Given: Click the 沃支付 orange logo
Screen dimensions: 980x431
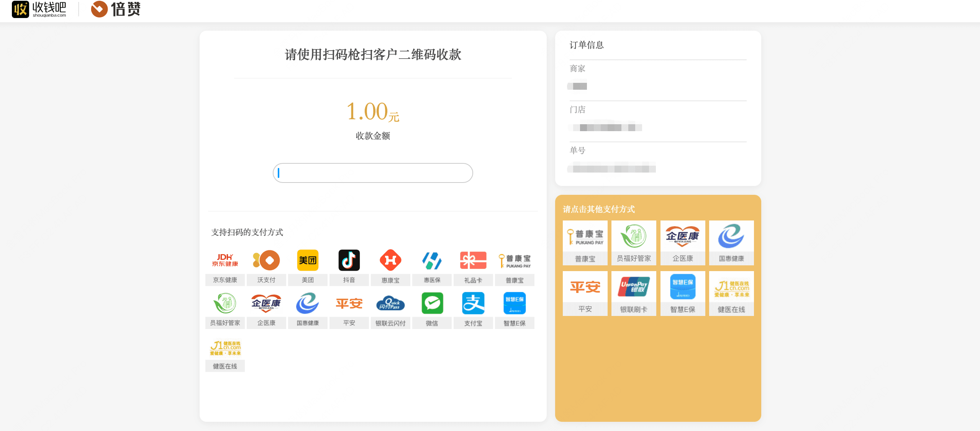Looking at the screenshot, I should click(x=266, y=260).
